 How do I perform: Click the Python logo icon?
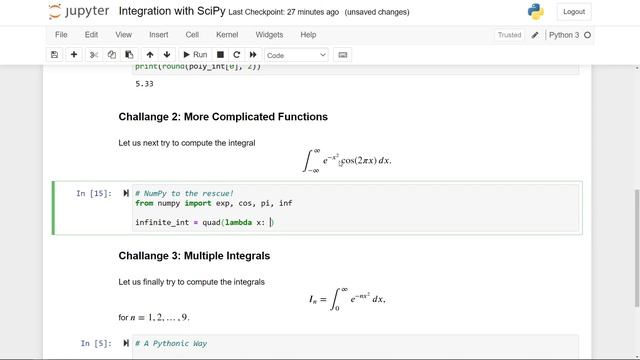click(x=536, y=12)
